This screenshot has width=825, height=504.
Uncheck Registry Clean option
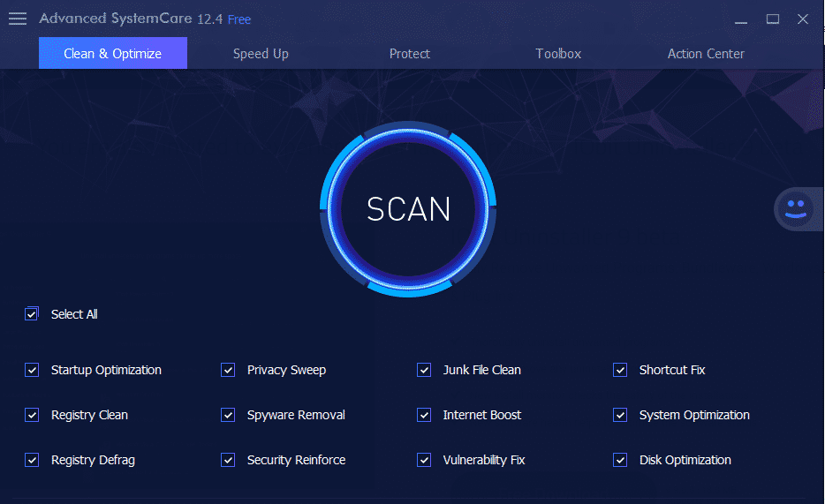tap(32, 415)
